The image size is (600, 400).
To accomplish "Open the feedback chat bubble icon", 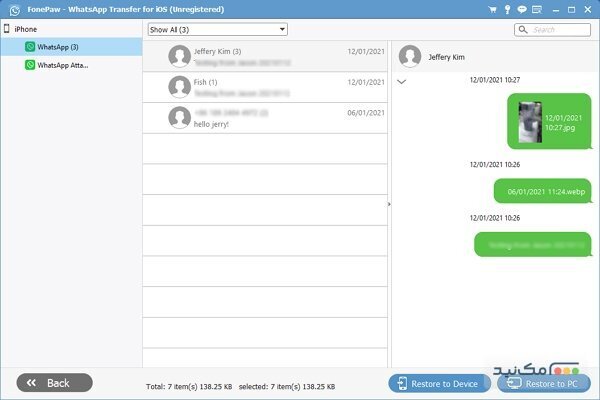I will 522,10.
